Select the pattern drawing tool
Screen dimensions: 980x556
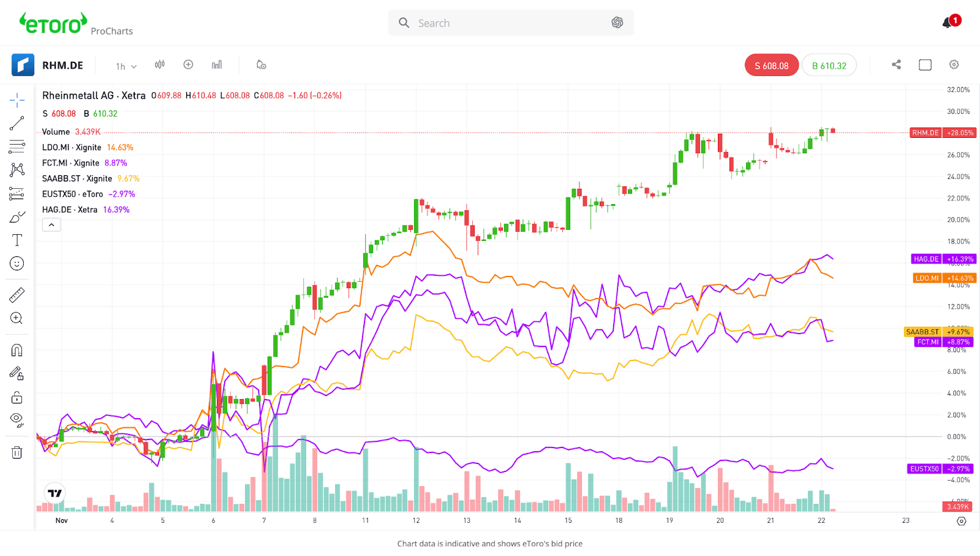pos(17,170)
